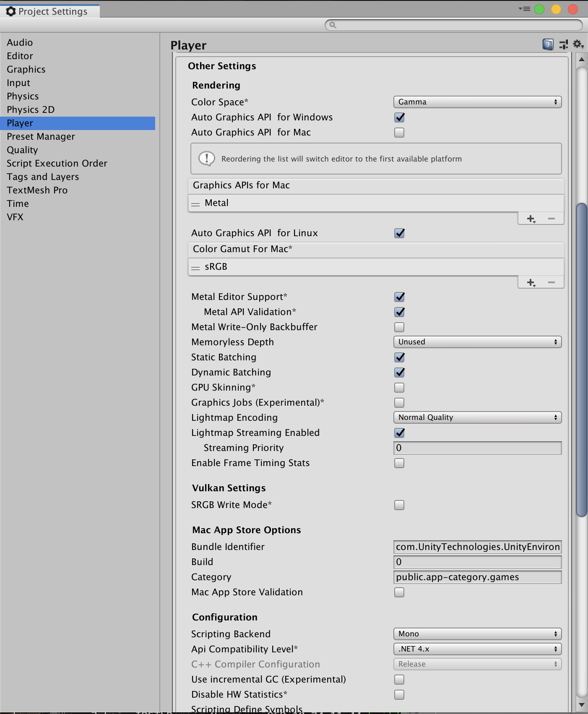Open the Api Compatibility Level dropdown
588x714 pixels.
(477, 649)
